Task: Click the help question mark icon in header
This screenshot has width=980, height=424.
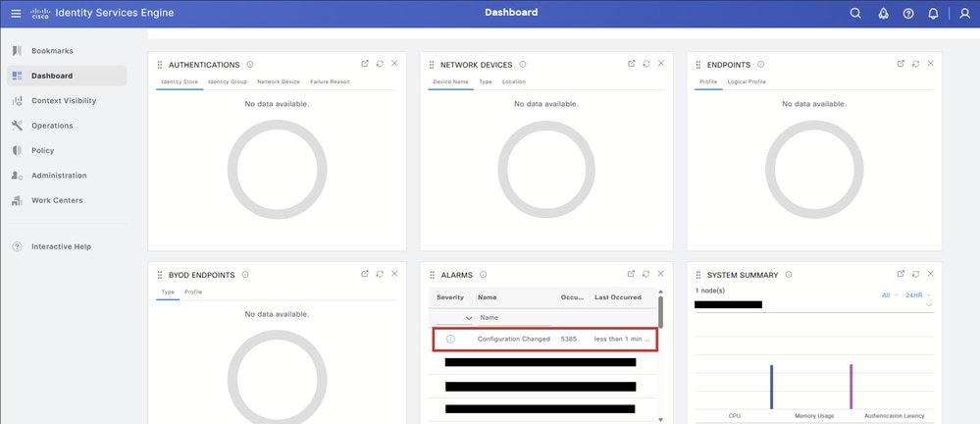Action: point(908,13)
